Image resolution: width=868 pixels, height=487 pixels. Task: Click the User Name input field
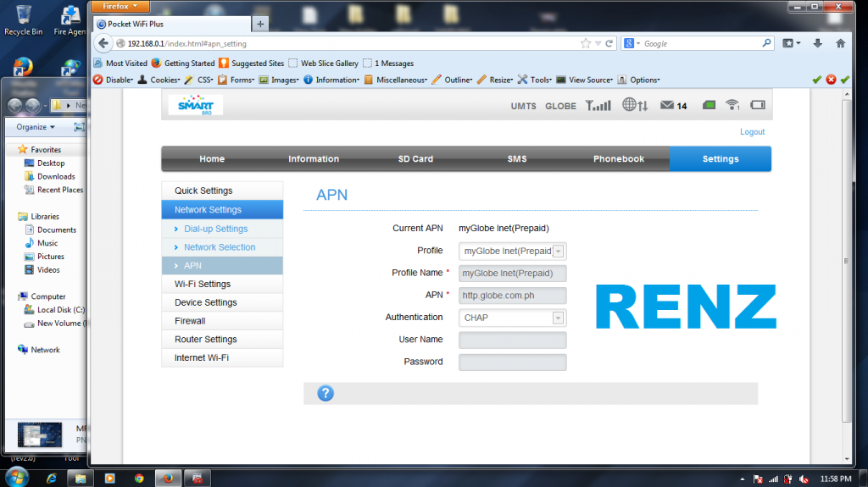click(x=513, y=340)
